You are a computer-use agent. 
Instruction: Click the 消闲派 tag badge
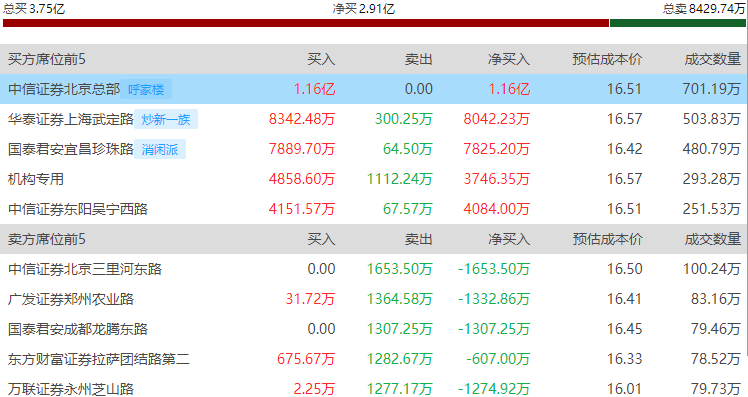(160, 149)
